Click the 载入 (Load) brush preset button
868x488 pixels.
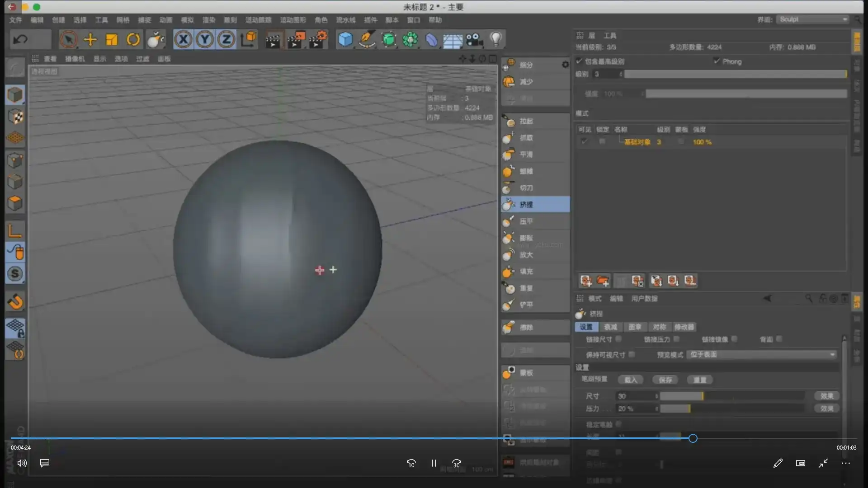click(631, 380)
